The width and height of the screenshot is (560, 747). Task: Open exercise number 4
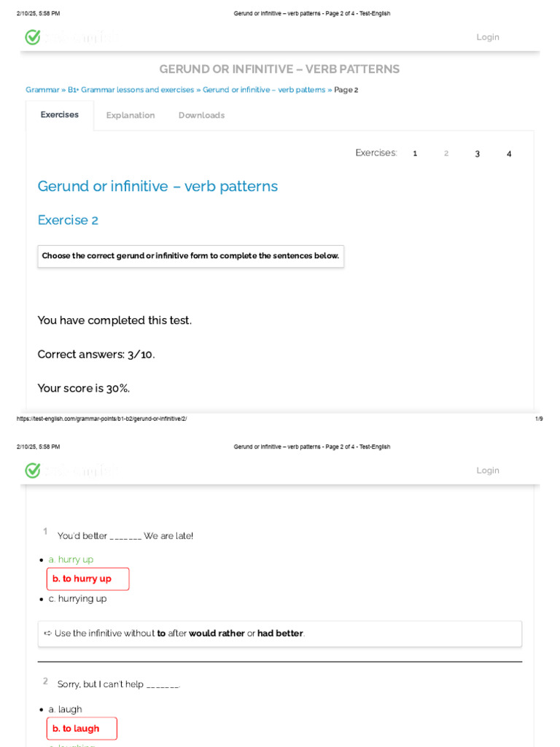509,153
